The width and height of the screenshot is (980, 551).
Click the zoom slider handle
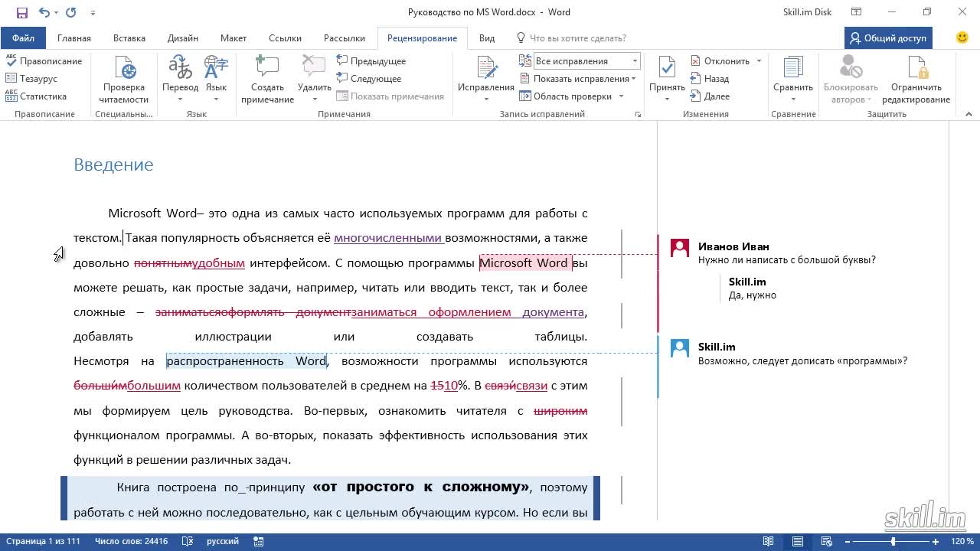pos(893,541)
